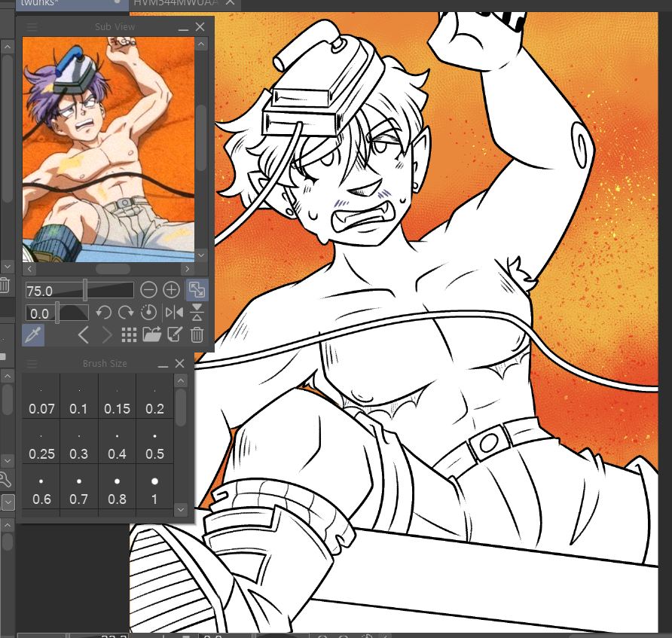
Task: Open the dropdown below the wrench icon
Action: tap(8, 502)
